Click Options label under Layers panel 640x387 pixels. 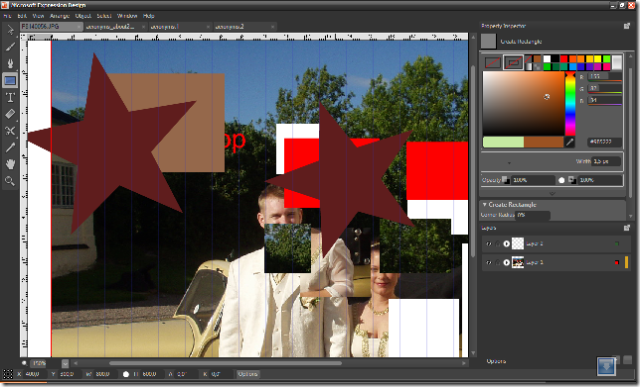[496, 361]
